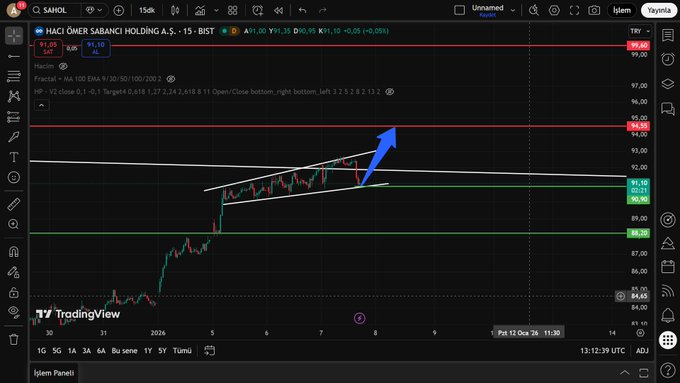Toggle lock all drawings

tap(14, 292)
